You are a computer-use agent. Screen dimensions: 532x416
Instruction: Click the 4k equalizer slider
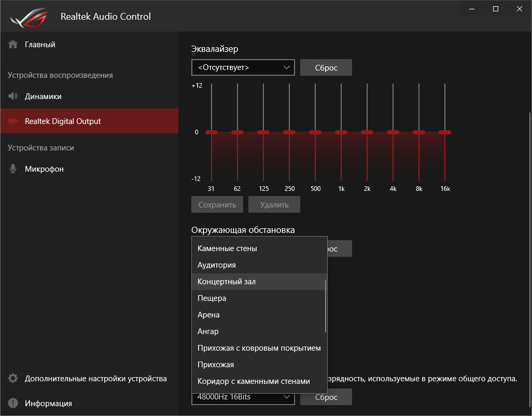(393, 132)
